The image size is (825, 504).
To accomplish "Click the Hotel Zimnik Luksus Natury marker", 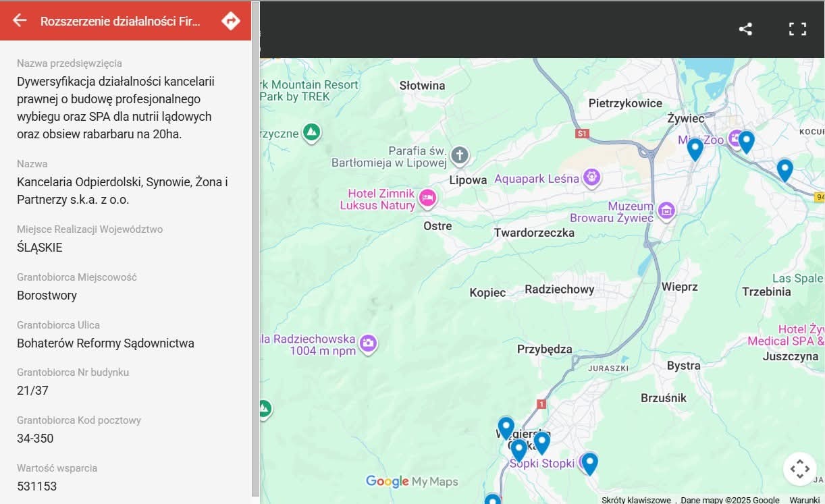I will 427,198.
